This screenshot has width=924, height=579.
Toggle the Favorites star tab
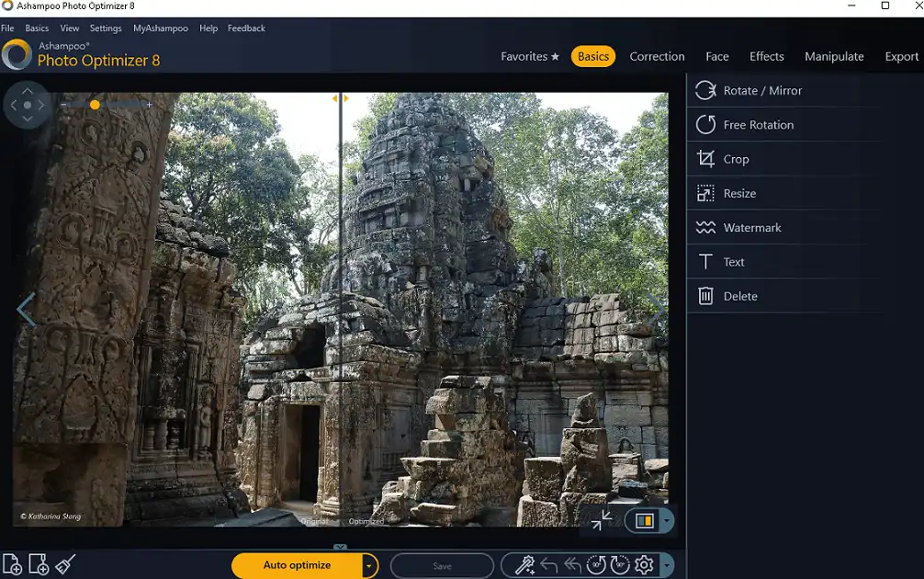[530, 56]
